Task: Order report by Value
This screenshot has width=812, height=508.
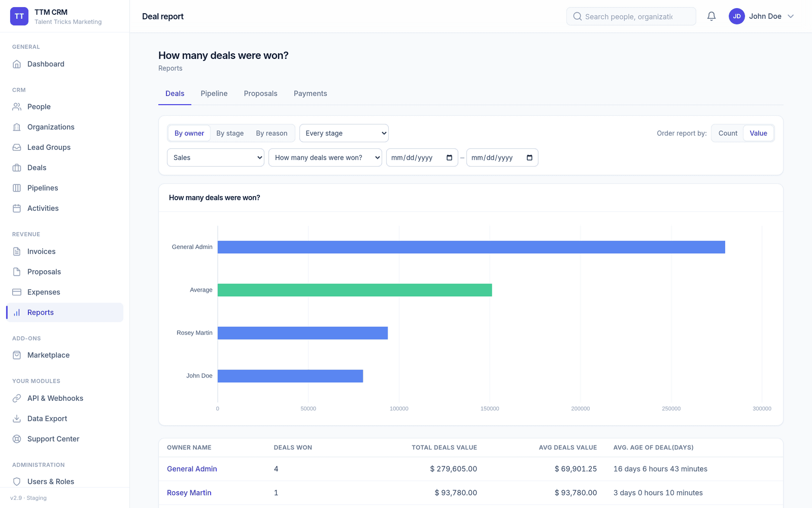Action: 758,133
